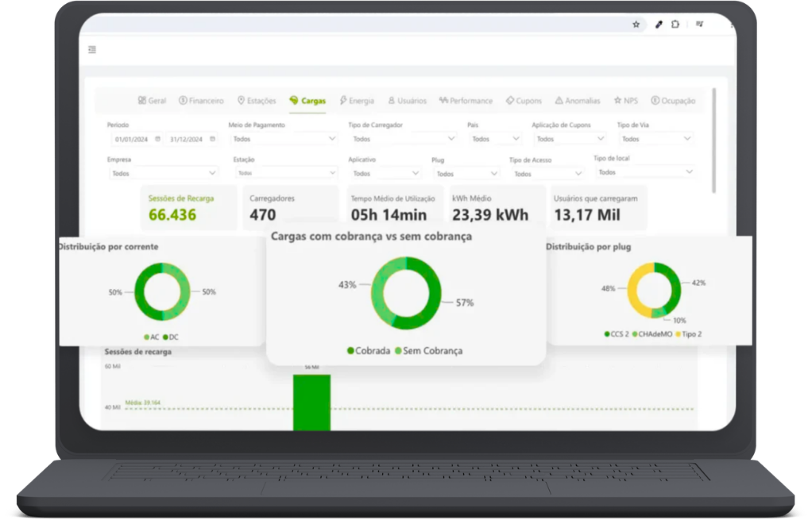The height and width of the screenshot is (520, 812).
Task: Click the pen icon in browser toolbar
Action: click(x=659, y=25)
